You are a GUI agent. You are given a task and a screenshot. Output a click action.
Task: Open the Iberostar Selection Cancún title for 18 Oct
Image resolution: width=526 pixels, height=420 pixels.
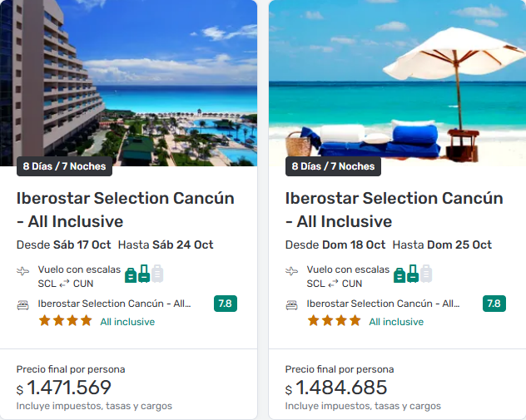pos(394,210)
